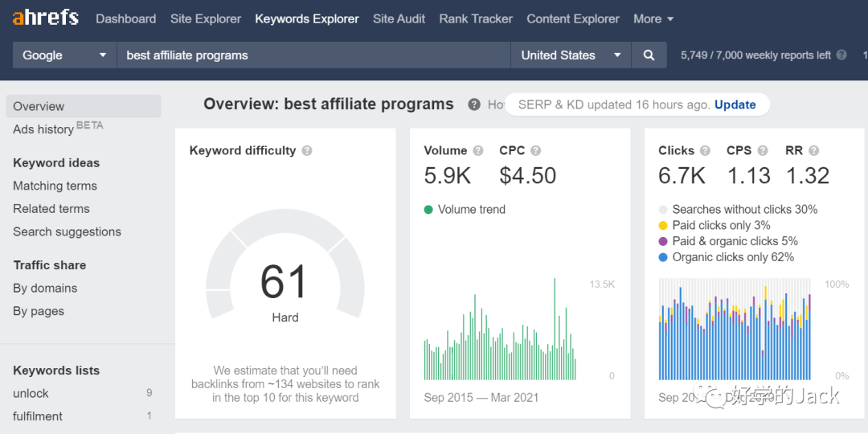Click the keyword search input field
Screen dimensions: 868x434
[x=313, y=55]
